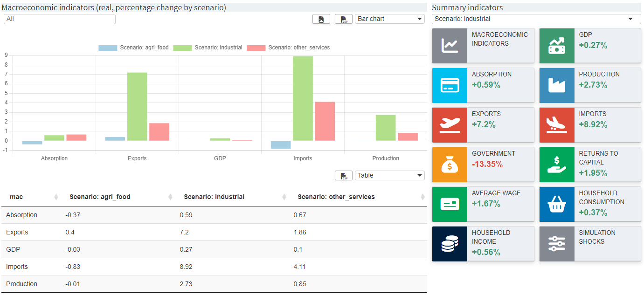The width and height of the screenshot is (644, 295).
Task: Click the GDP money icon in Summary indicators
Action: (557, 45)
